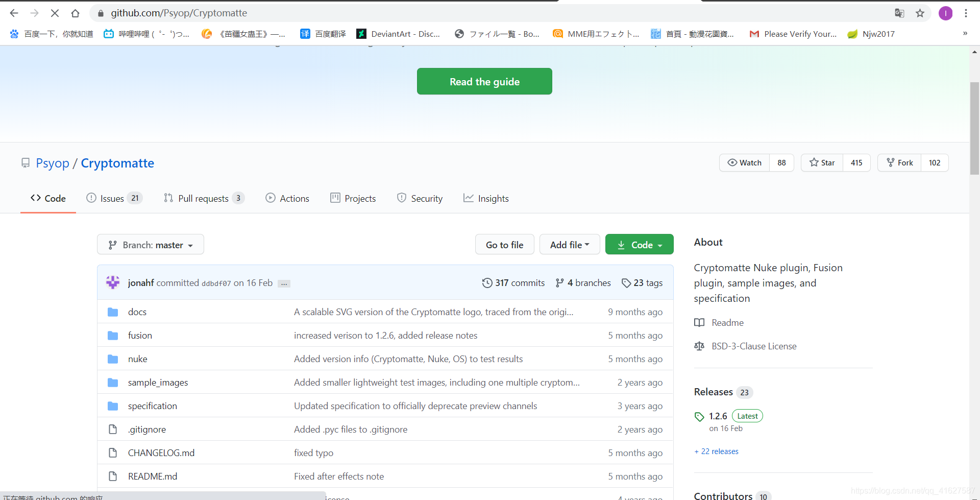
Task: Show more bookmarks with the double chevron
Action: point(965,34)
